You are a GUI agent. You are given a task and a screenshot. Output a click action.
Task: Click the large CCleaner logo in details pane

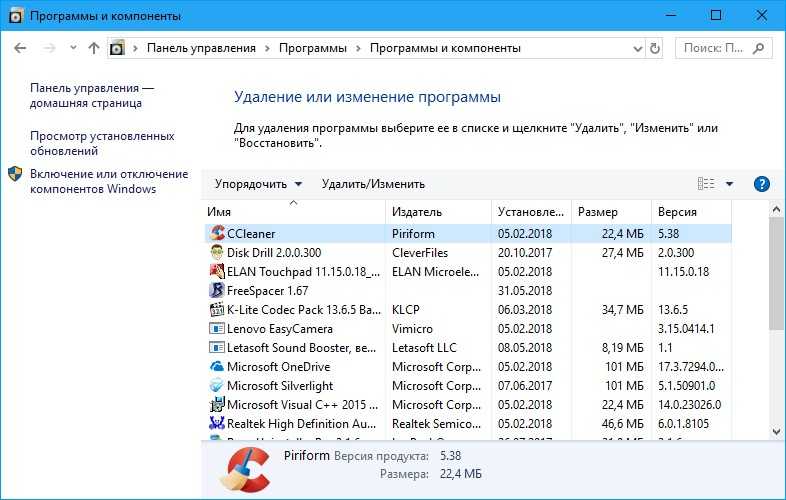(245, 469)
